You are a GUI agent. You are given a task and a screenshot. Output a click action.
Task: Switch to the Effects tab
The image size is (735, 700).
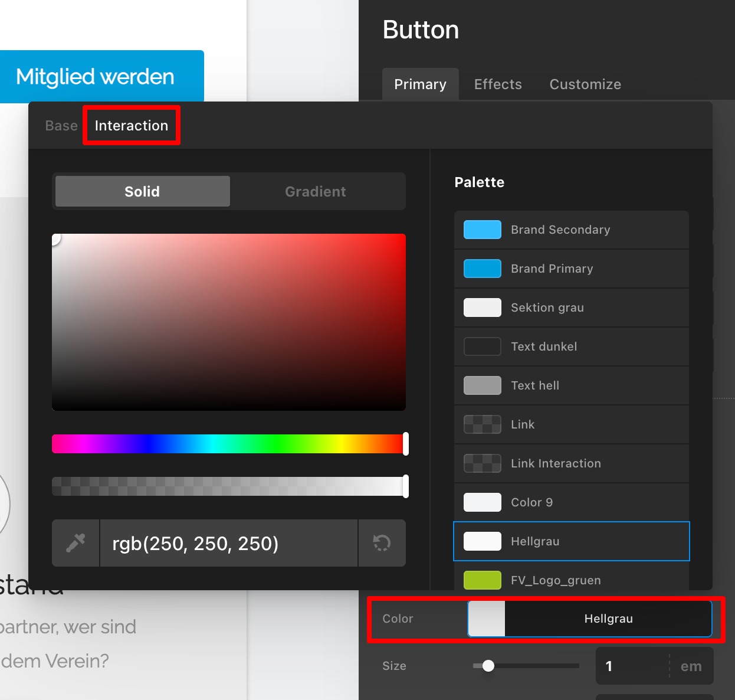pos(498,84)
